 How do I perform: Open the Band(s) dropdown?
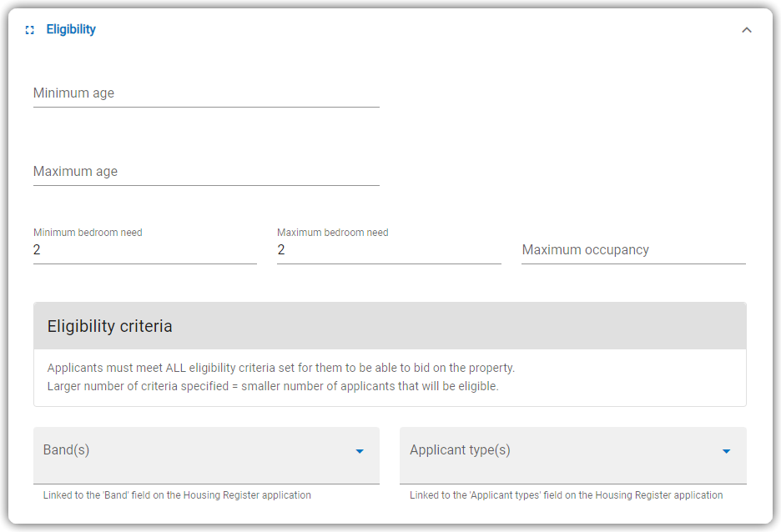(206, 455)
